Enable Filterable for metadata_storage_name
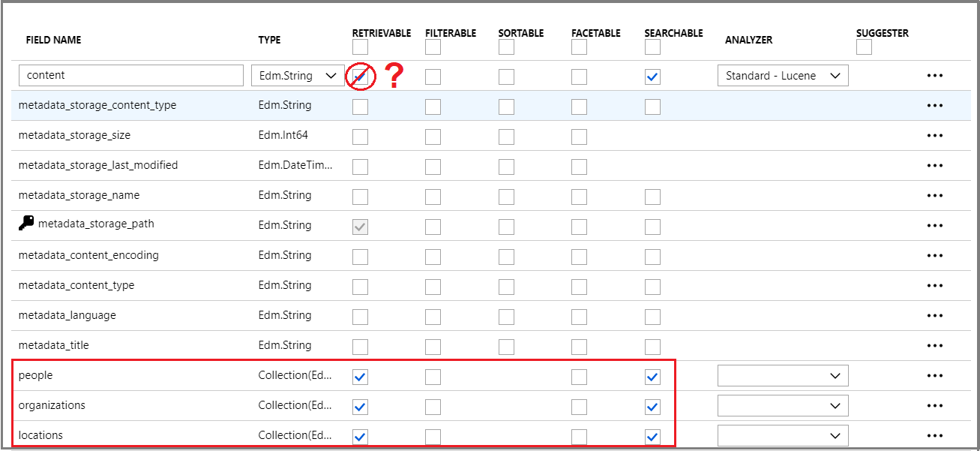The width and height of the screenshot is (980, 451). coord(433,197)
